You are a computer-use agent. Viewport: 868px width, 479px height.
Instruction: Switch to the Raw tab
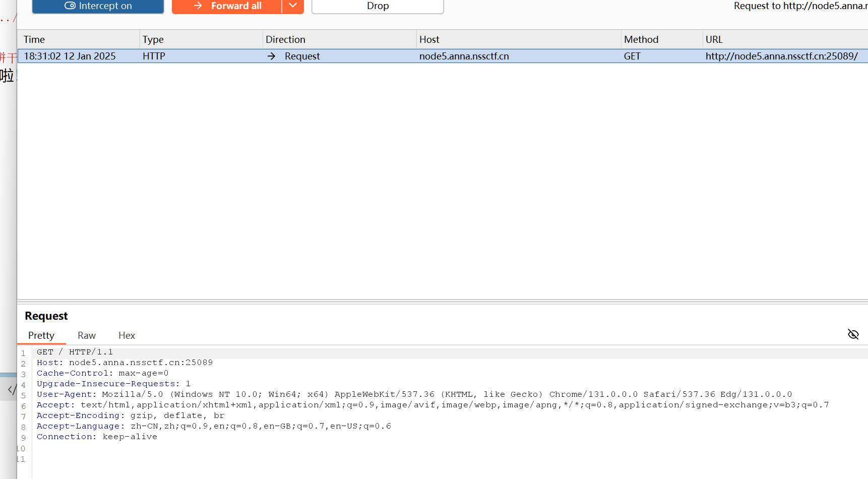tap(87, 335)
